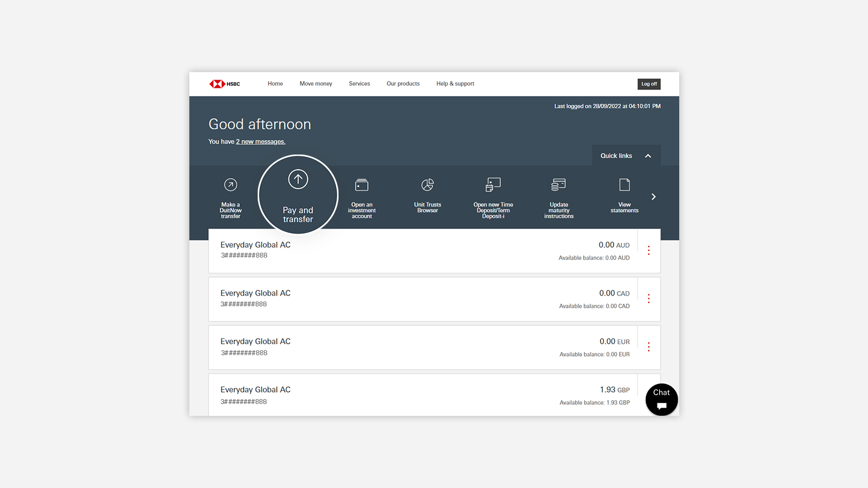Open the 2 new messages link
868x488 pixels.
(260, 142)
